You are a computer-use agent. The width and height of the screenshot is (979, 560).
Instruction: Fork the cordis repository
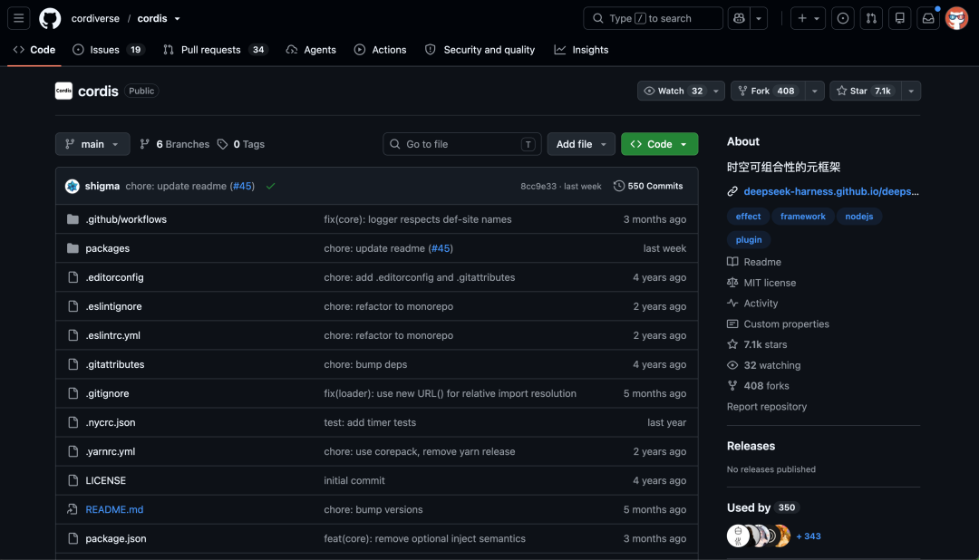768,91
